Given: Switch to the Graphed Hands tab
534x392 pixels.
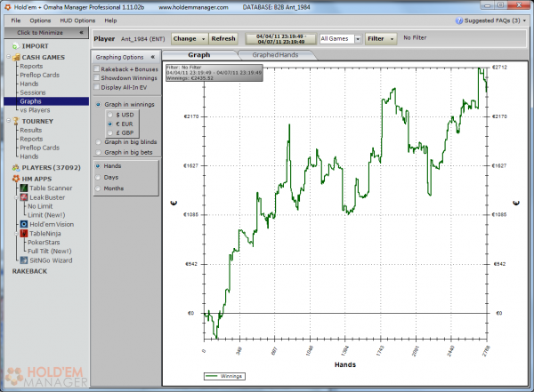Looking at the screenshot, I should (x=275, y=55).
